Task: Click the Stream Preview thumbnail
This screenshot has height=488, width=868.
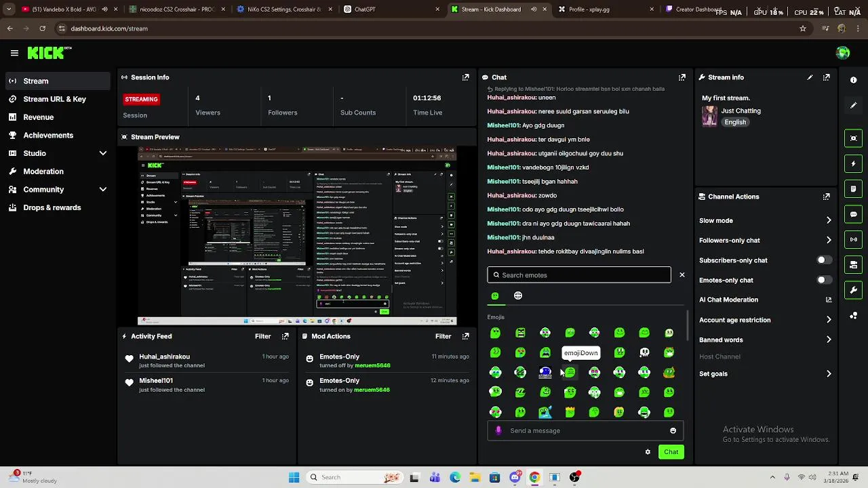Action: tap(297, 235)
